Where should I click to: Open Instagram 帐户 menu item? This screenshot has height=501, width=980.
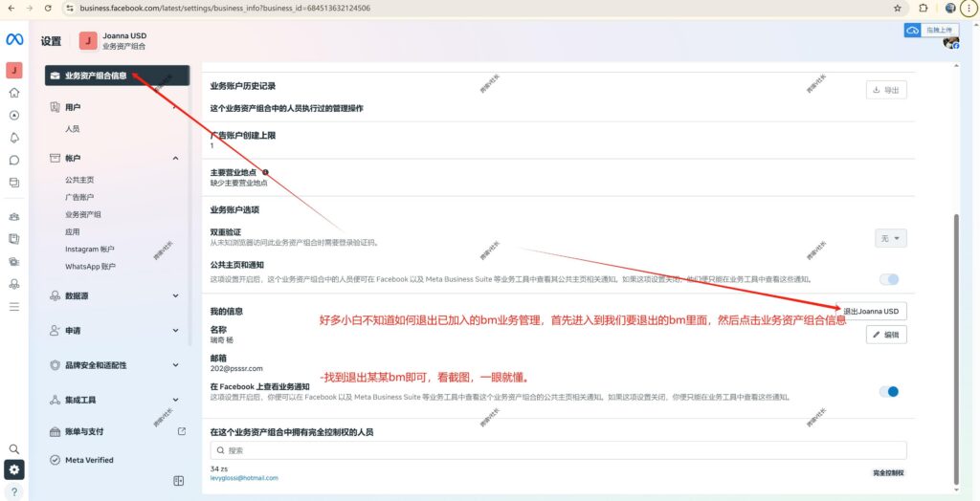coord(90,249)
